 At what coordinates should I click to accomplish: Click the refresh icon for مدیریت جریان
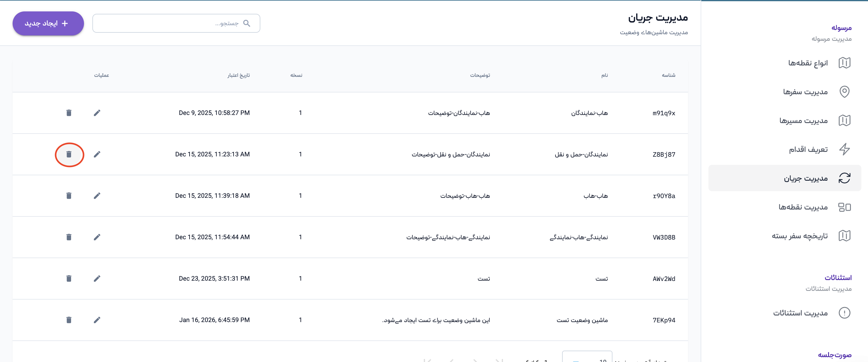844,178
